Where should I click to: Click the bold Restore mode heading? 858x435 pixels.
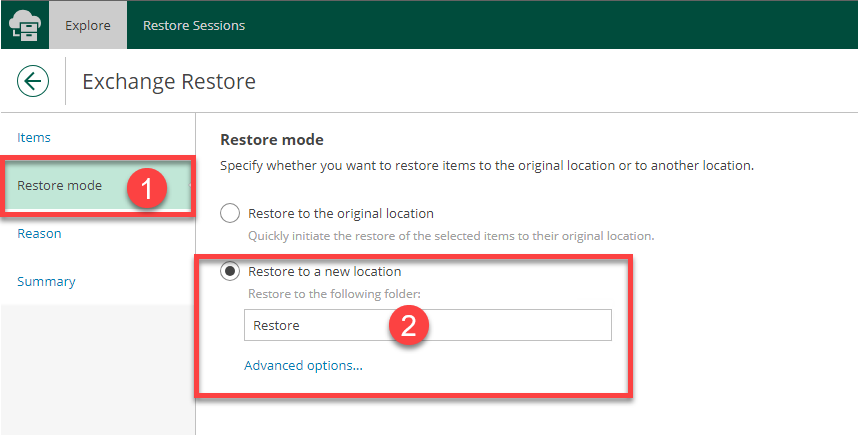click(272, 140)
